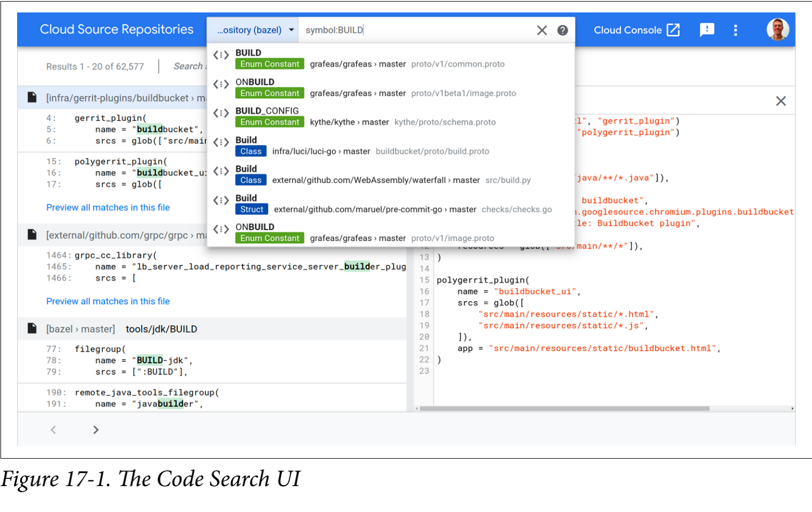Select BUILD suggestion in proto/v1/common.proto
Viewport: 812px width, 512px height.
[x=391, y=58]
